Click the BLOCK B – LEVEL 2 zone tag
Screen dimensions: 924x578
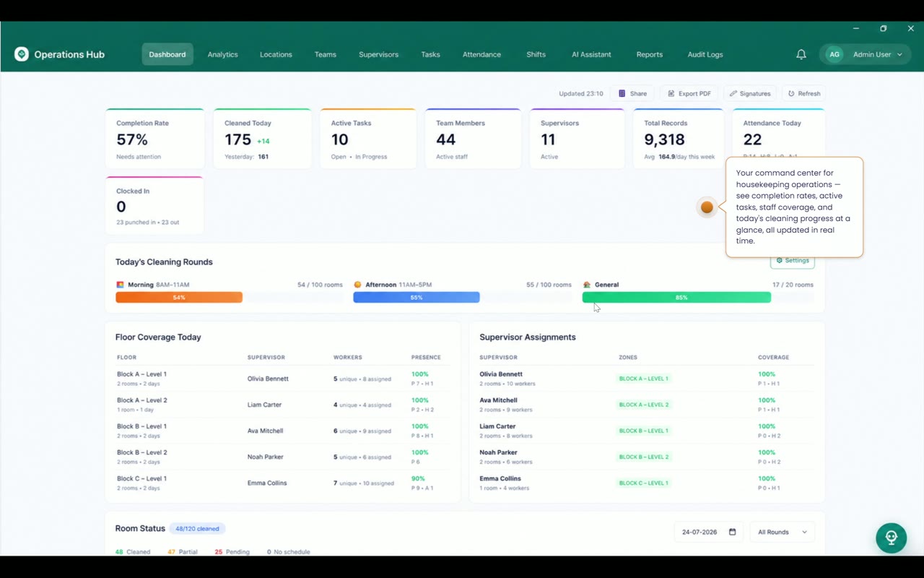644,457
